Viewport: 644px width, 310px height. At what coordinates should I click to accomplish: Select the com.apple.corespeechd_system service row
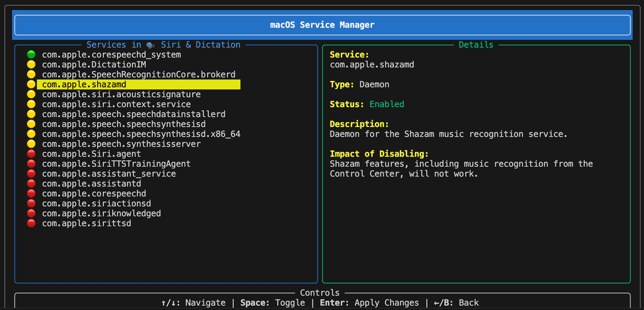[112, 55]
